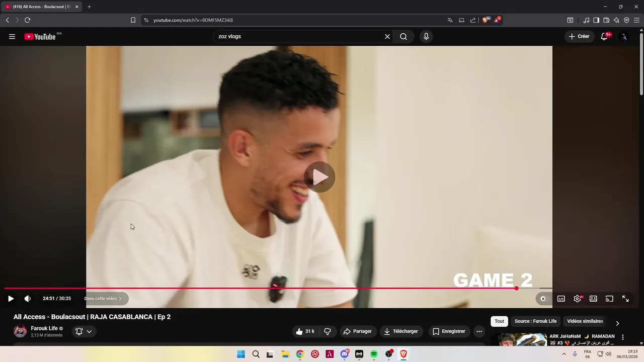
Task: Toggle subtitles in the player
Action: click(561, 299)
